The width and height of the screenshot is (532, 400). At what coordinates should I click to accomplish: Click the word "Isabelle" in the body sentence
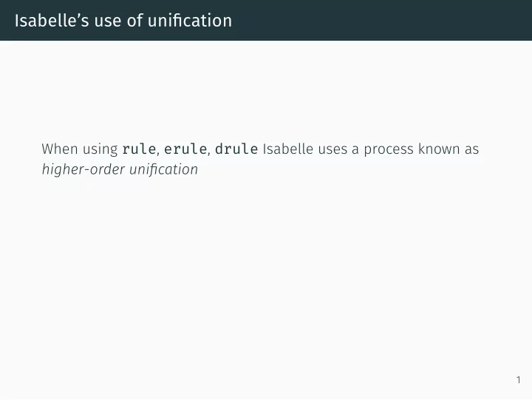click(x=288, y=149)
